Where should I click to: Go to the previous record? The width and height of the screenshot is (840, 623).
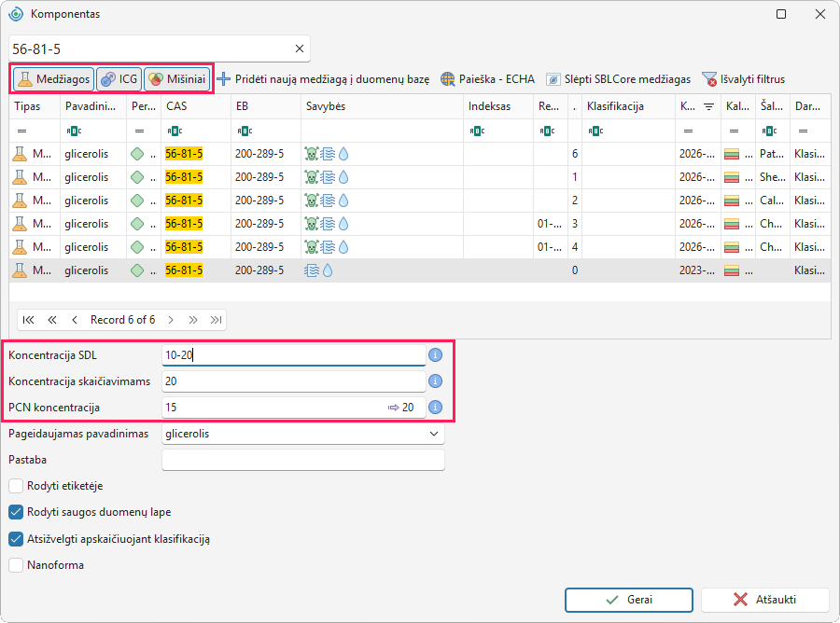pos(75,320)
